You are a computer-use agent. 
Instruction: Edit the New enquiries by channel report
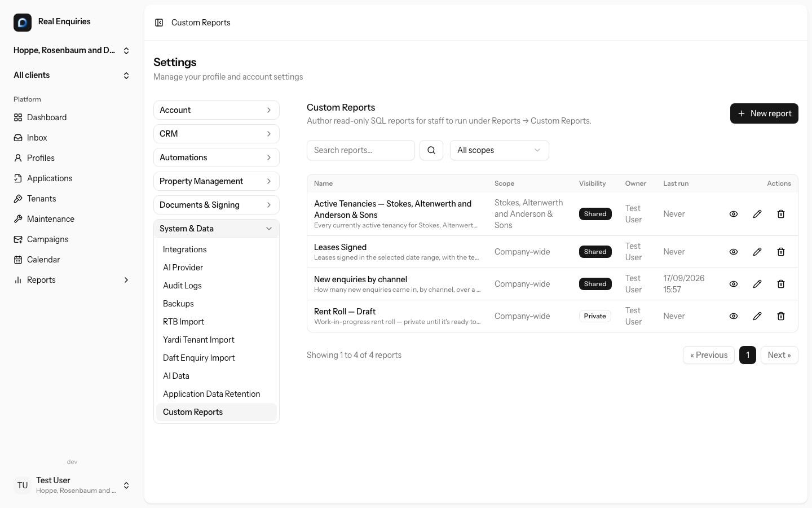757,284
